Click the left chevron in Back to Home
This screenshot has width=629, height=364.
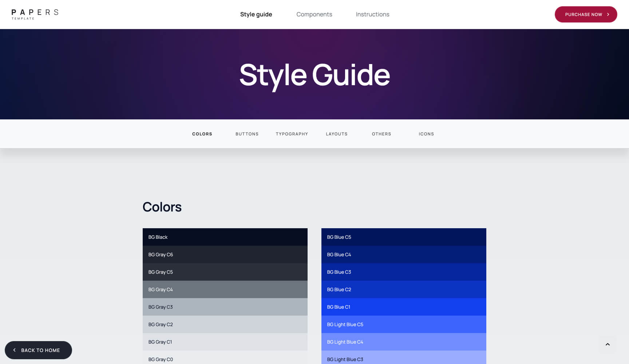(x=15, y=350)
